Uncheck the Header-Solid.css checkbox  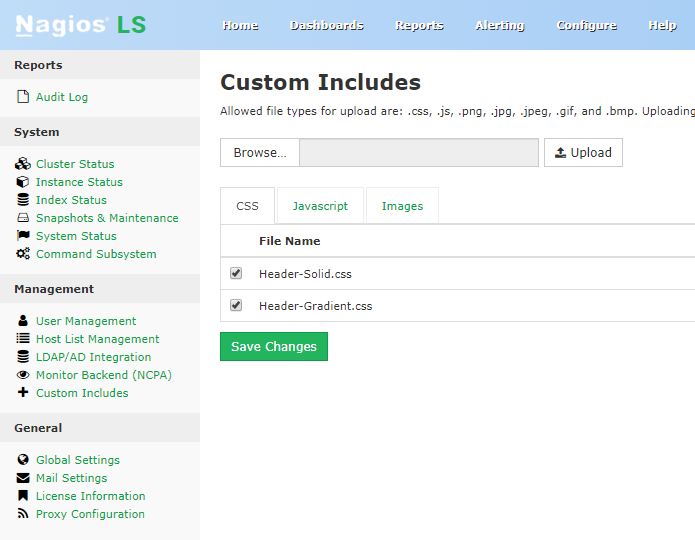click(x=236, y=273)
